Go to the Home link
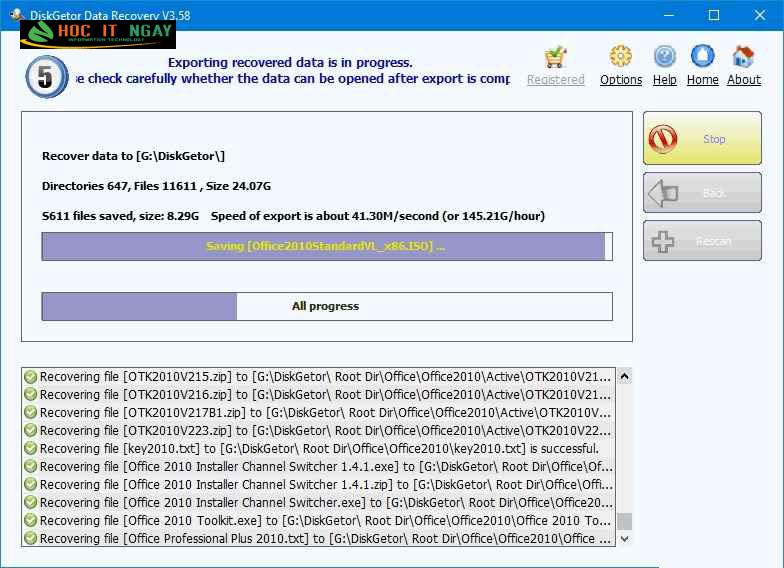Image resolution: width=784 pixels, height=568 pixels. coord(702,80)
